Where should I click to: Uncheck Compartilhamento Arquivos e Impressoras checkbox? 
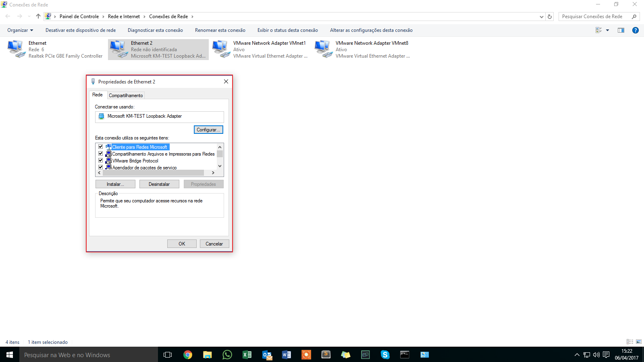[101, 154]
